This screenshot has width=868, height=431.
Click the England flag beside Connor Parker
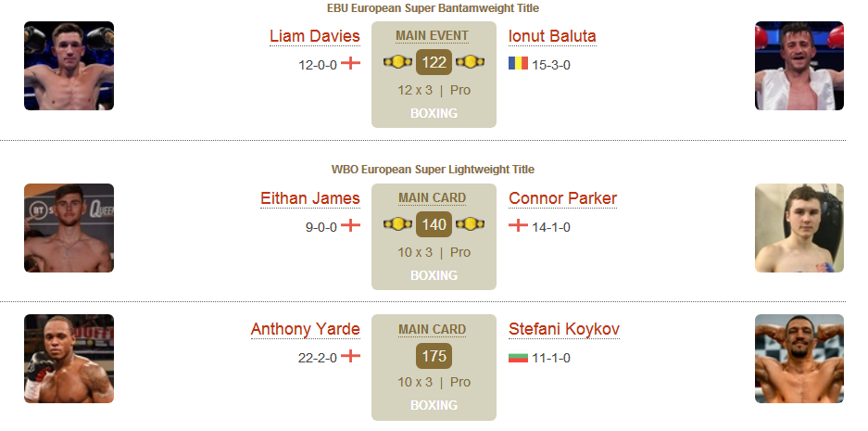[x=518, y=225]
